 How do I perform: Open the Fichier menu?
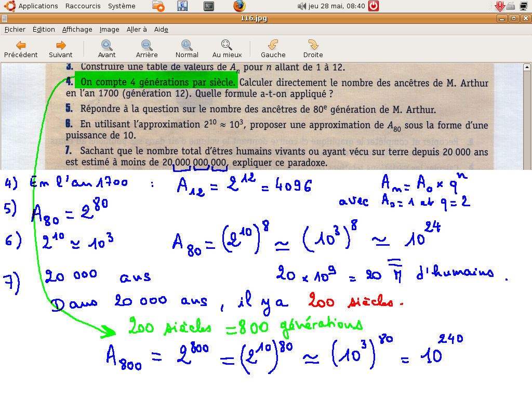(15, 30)
